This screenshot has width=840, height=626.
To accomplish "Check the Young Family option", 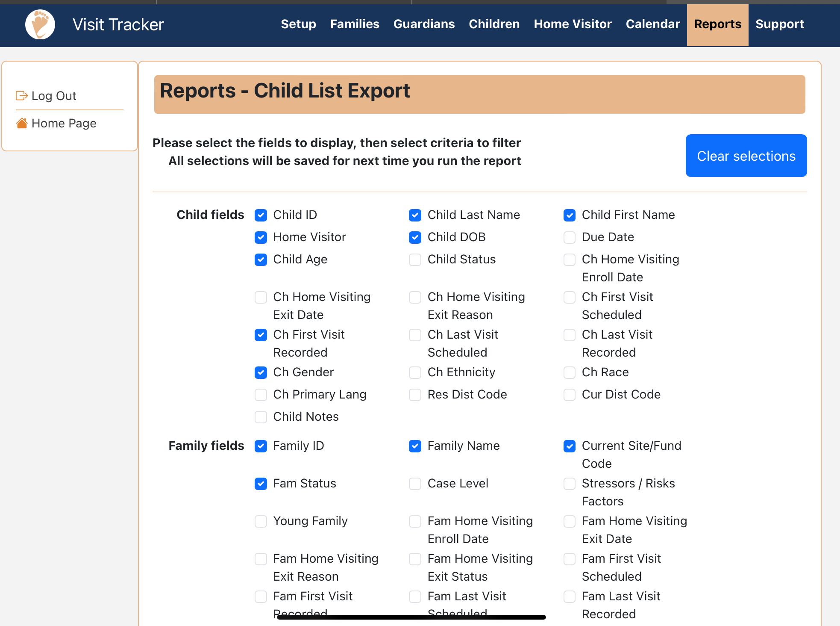I will pos(261,521).
